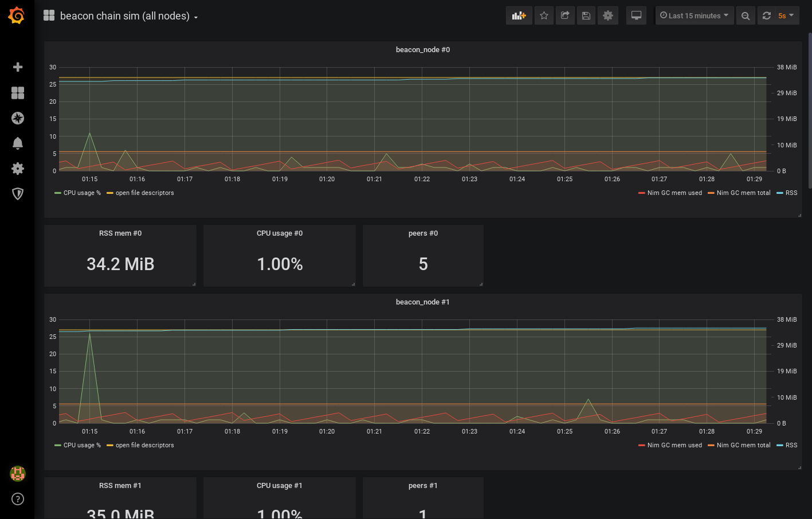
Task: Share dashboard using share icon
Action: (x=565, y=15)
